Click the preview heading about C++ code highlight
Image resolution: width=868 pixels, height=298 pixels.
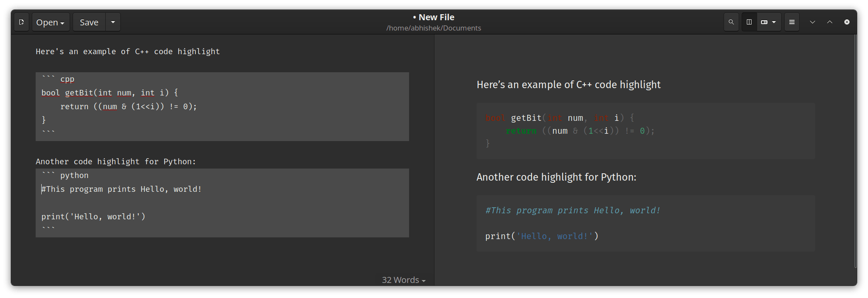coord(568,85)
